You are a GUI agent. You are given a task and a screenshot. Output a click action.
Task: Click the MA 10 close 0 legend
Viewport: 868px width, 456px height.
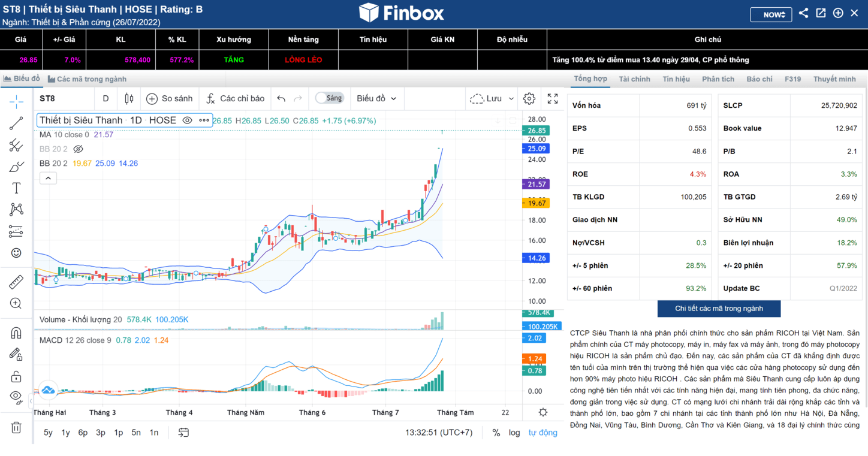64,135
